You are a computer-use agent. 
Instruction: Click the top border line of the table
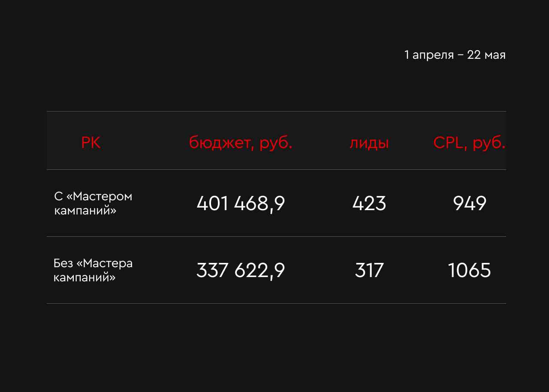click(x=276, y=112)
